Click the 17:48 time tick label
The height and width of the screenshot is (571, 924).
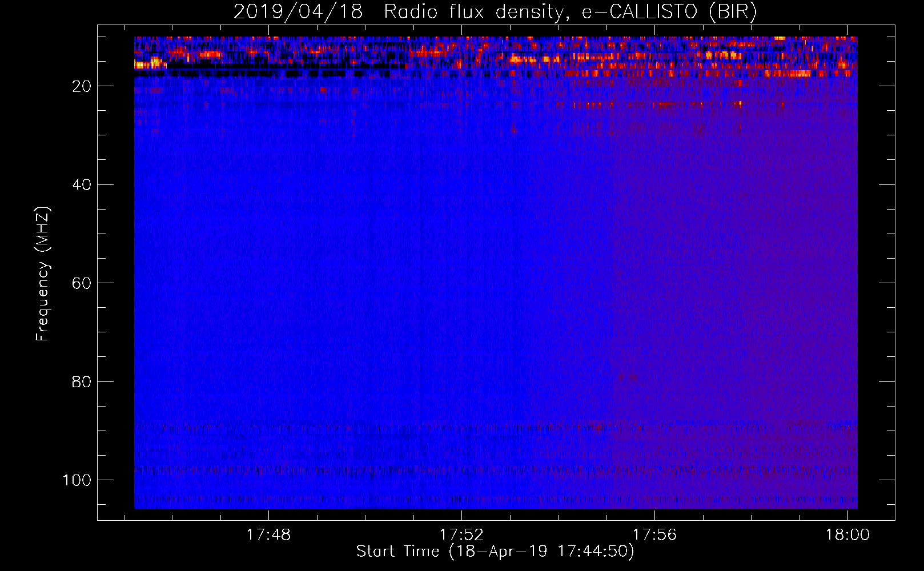tap(268, 534)
